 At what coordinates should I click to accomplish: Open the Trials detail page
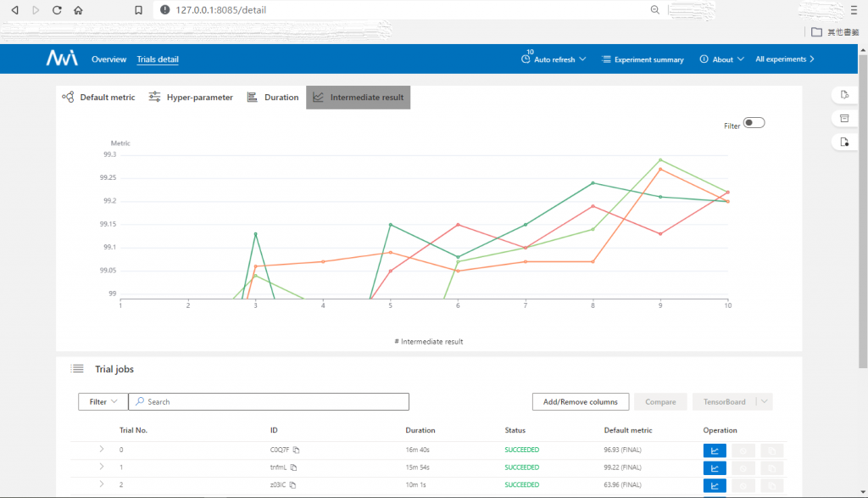click(x=158, y=59)
